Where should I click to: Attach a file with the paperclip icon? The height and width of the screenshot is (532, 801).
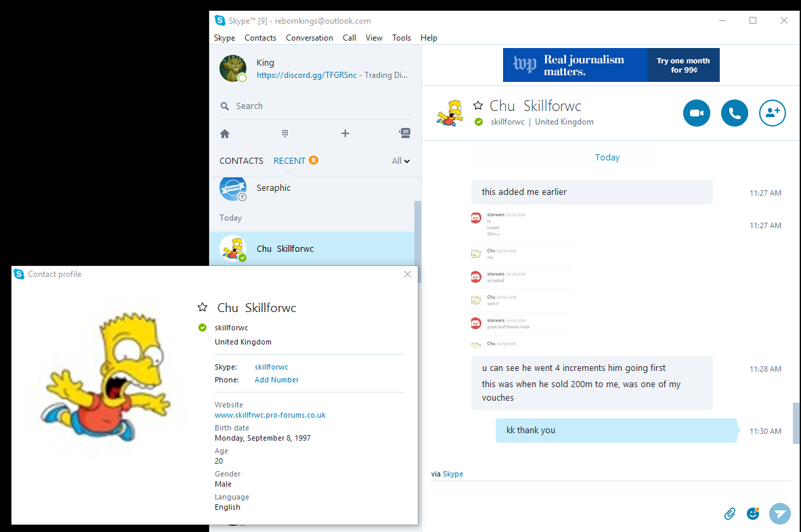[x=730, y=514]
